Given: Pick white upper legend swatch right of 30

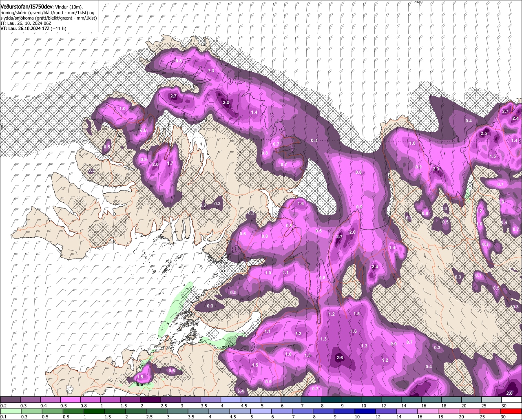Looking at the screenshot, I should (x=512, y=400).
